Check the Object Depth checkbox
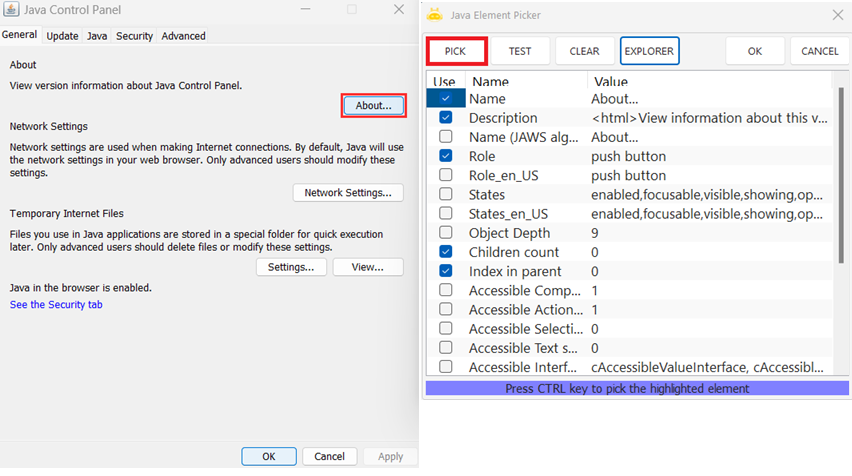This screenshot has height=476, width=852. pos(446,233)
